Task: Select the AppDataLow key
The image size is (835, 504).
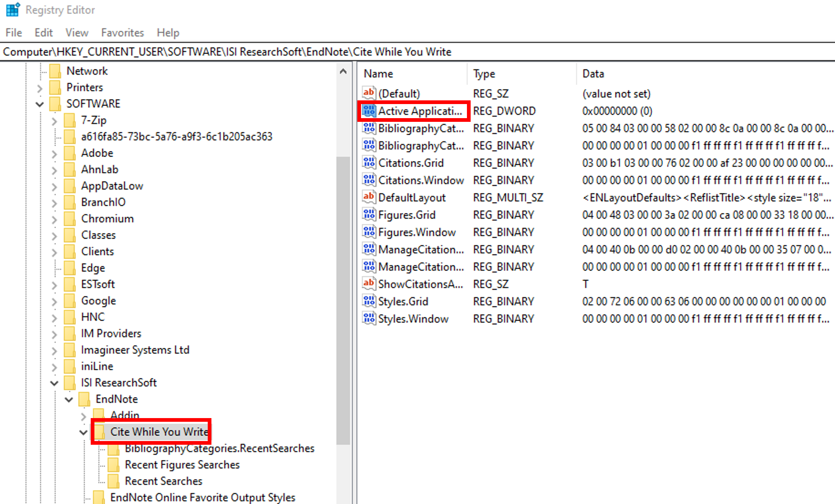Action: pos(112,186)
